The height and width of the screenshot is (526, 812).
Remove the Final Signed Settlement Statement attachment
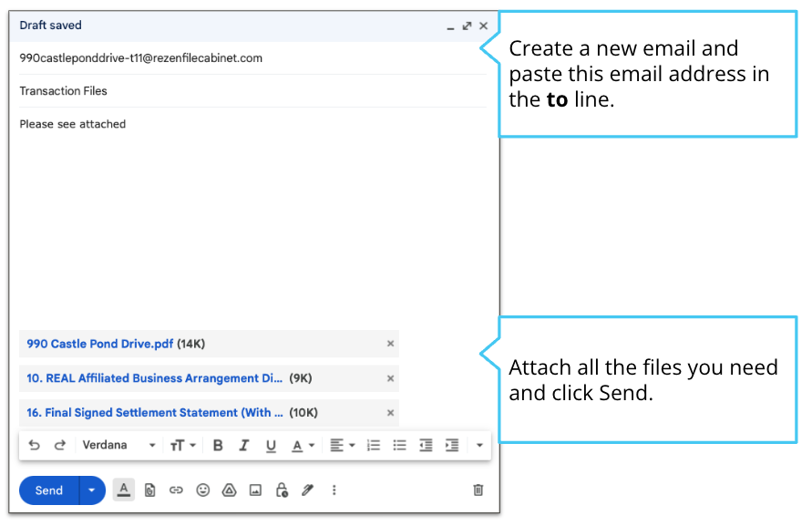(x=390, y=413)
